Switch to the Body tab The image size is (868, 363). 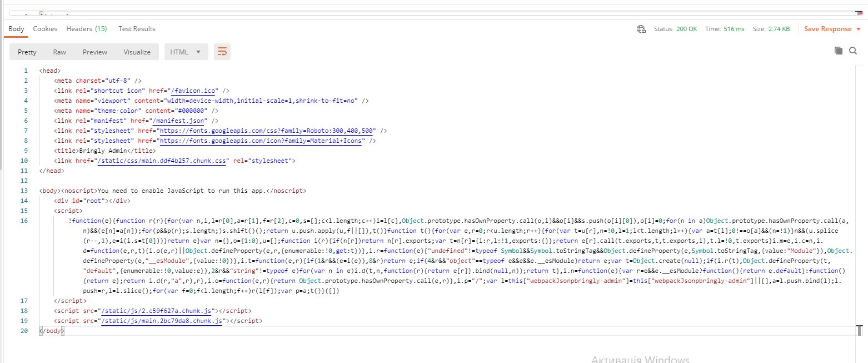(16, 28)
